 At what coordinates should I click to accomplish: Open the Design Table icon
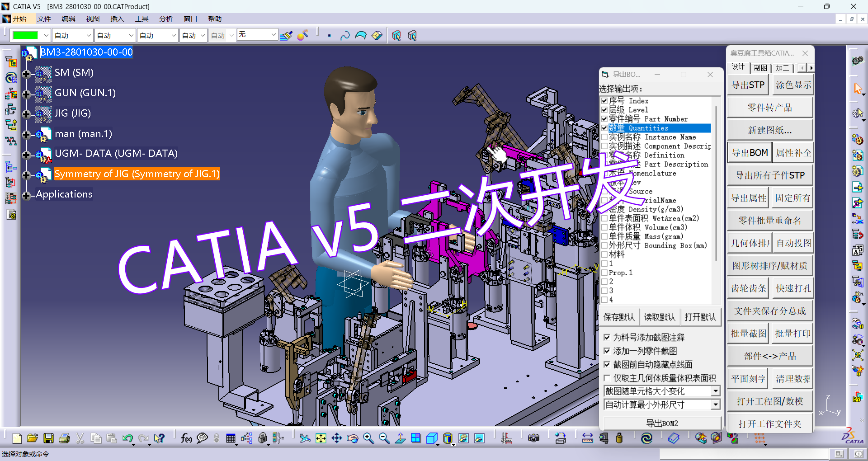click(x=231, y=438)
